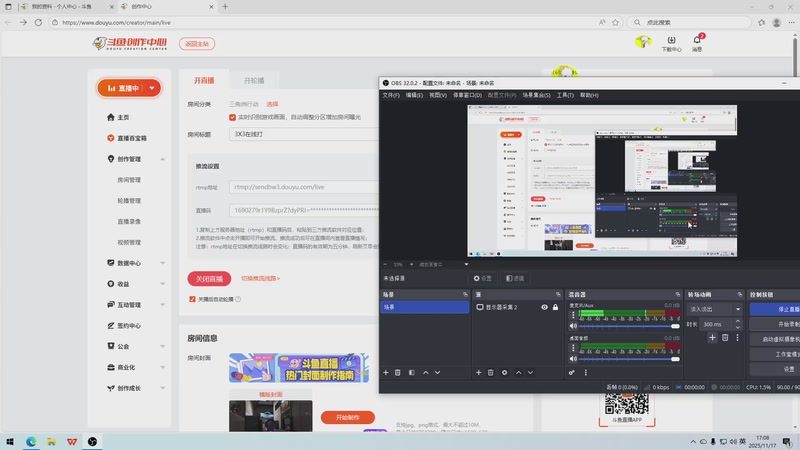Image resolution: width=800 pixels, height=450 pixels.
Task: Click 关闭直播 red button
Action: 209,279
